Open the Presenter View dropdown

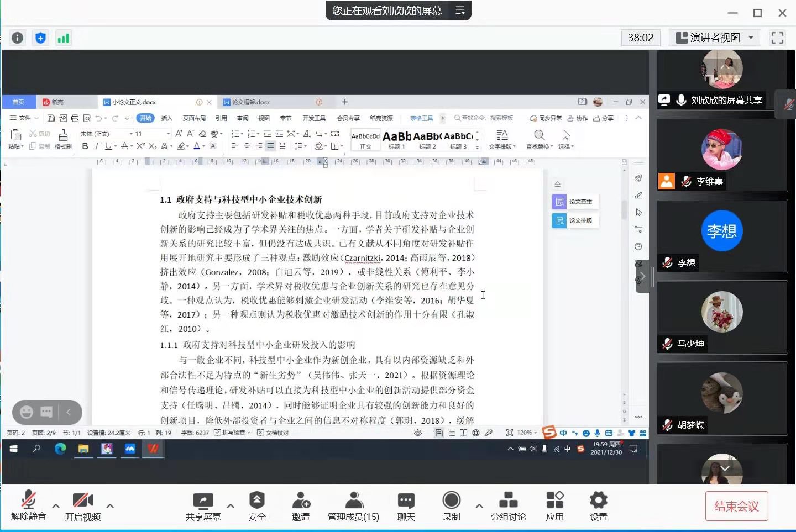pos(715,38)
